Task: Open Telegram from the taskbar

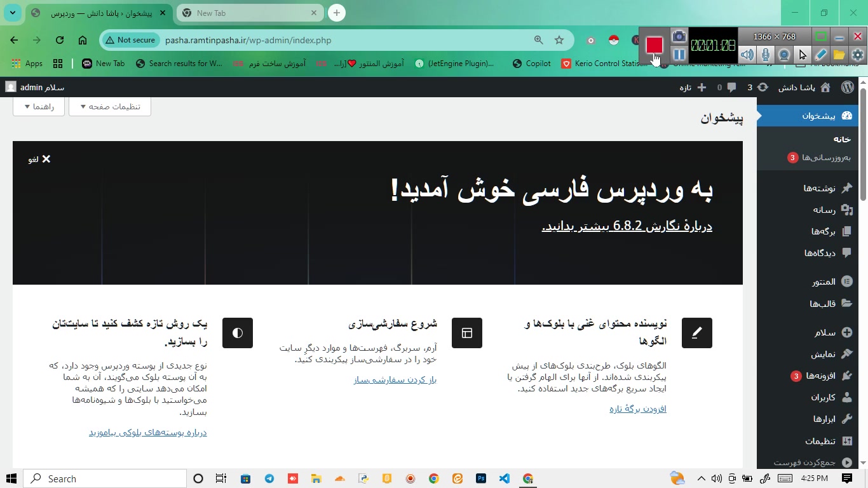Action: (269, 478)
